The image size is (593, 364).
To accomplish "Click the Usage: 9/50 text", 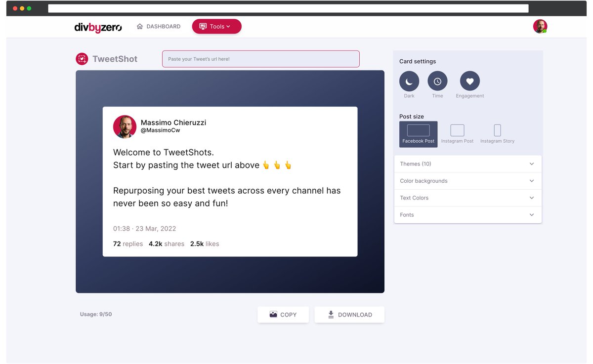I will [x=96, y=314].
